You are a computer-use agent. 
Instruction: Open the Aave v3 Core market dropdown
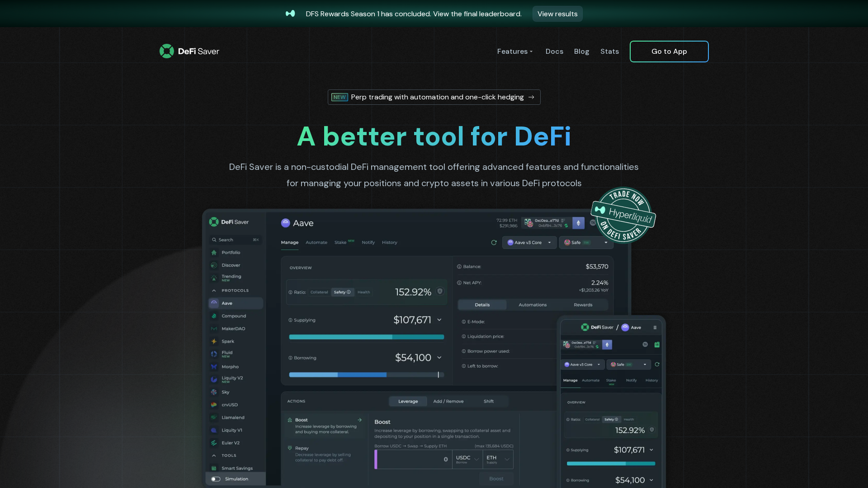coord(529,243)
